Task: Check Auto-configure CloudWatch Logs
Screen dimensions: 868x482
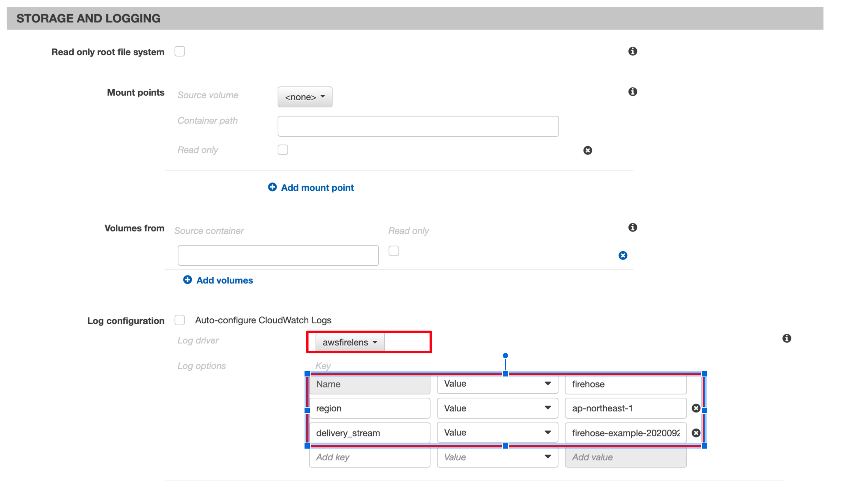Action: pyautogui.click(x=180, y=320)
